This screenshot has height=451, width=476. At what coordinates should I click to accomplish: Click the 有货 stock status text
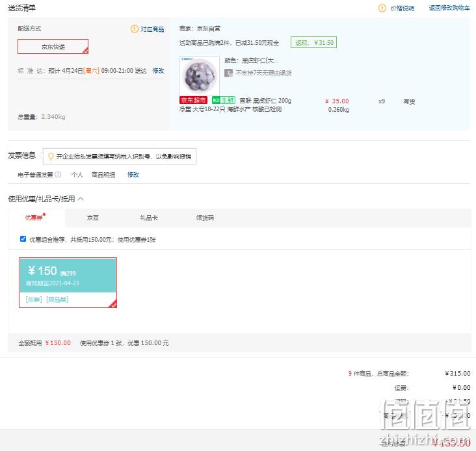pos(409,101)
